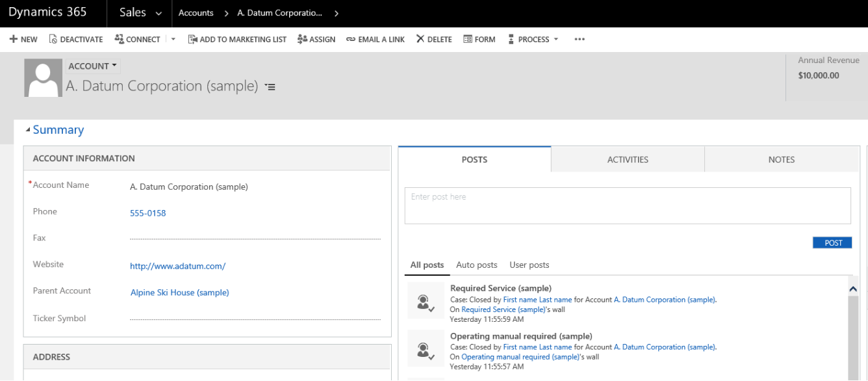Open the Dynamics 365 home link
This screenshot has width=868, height=381.
(47, 14)
